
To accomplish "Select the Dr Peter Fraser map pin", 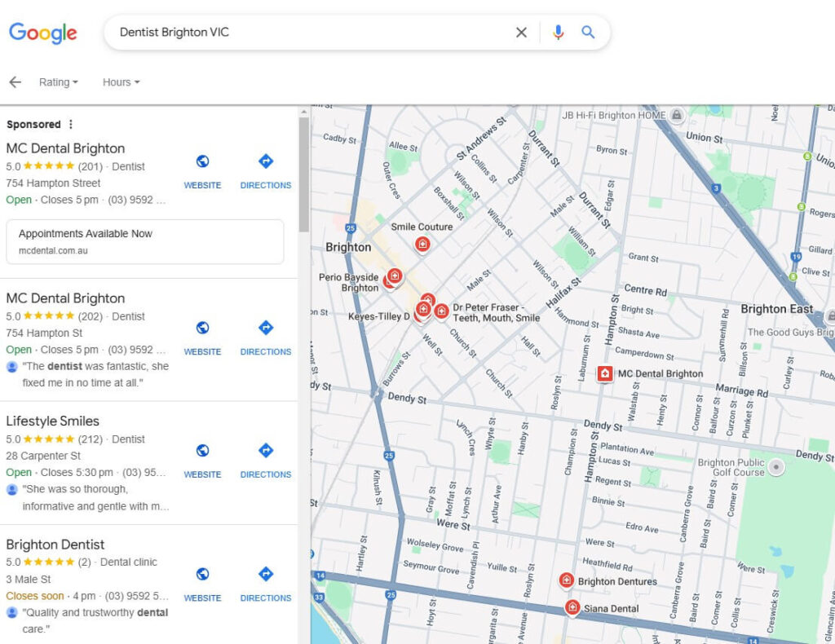I will click(441, 311).
